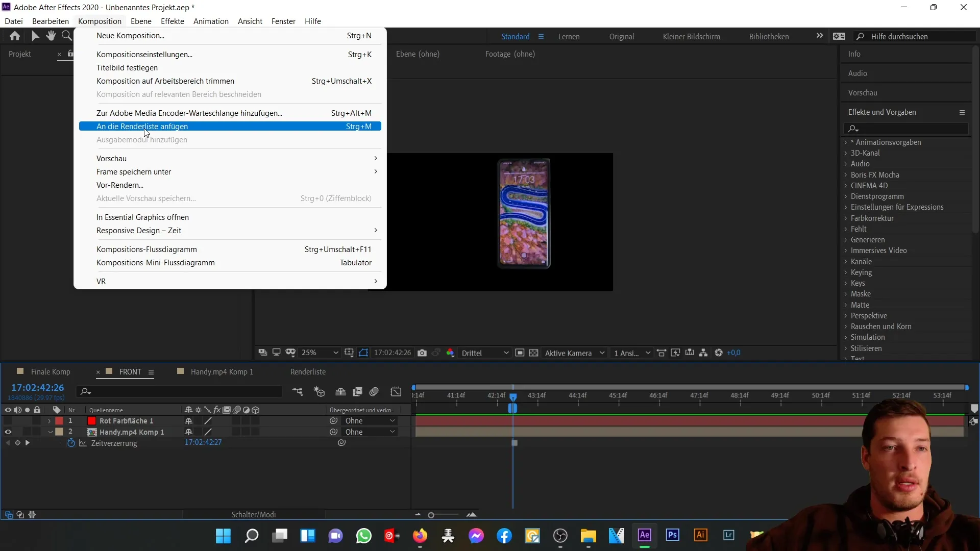Screen dimensions: 980x551
Task: Expand the Animationsvorgaben effects category
Action: tap(846, 142)
